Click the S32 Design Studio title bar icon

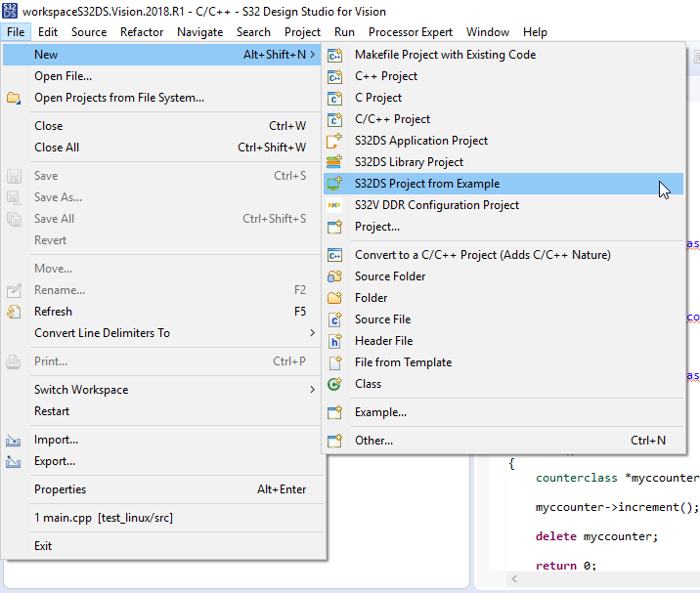tap(10, 11)
